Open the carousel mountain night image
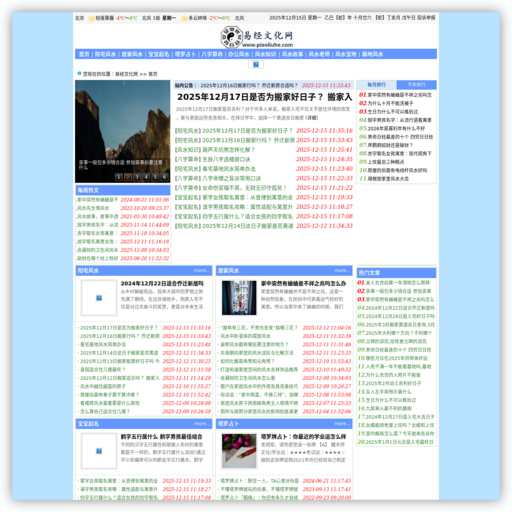The width and height of the screenshot is (512, 512). 122,131
